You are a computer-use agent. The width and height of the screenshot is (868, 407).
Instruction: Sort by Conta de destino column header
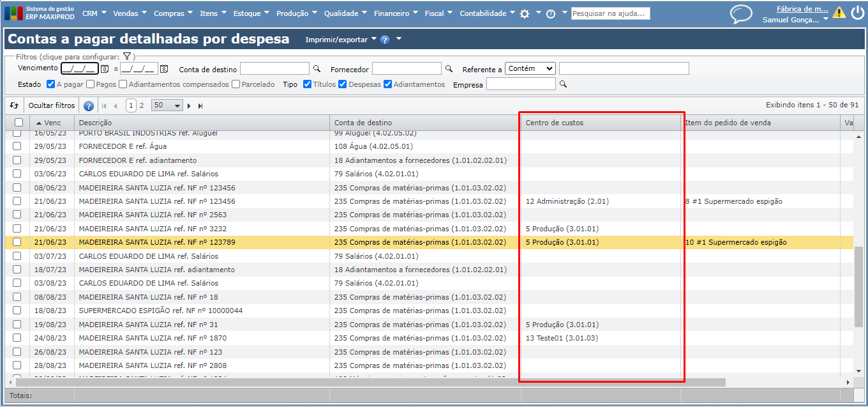(x=425, y=123)
